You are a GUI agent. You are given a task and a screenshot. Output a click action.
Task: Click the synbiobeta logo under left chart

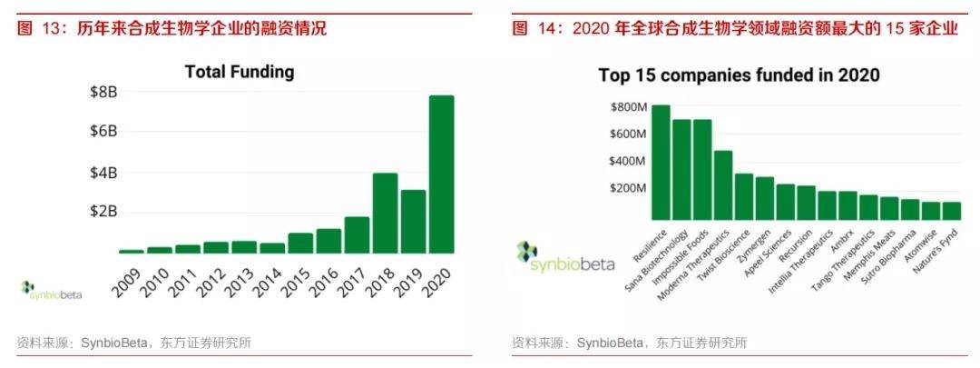tap(51, 292)
